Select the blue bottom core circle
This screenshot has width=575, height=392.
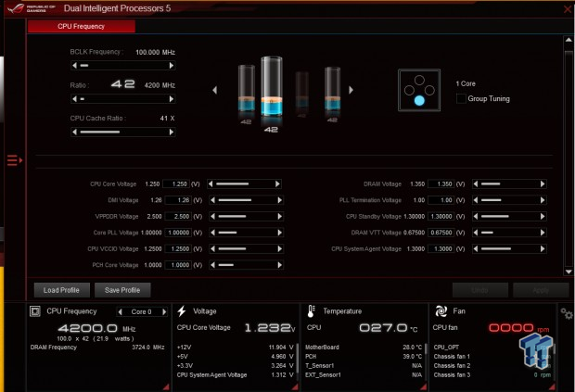pos(419,100)
